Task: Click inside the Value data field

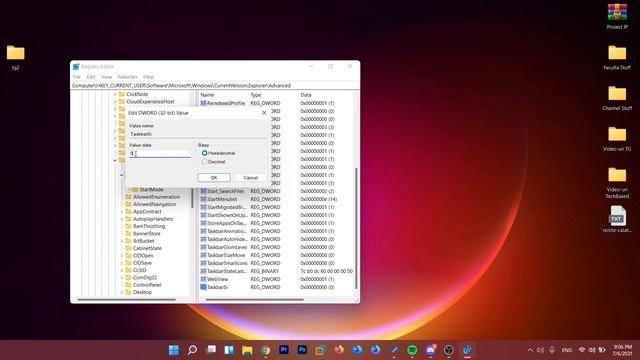Action: point(160,153)
